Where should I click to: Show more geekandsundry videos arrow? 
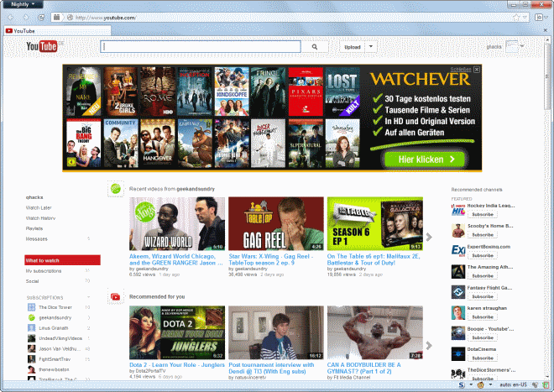(x=429, y=237)
